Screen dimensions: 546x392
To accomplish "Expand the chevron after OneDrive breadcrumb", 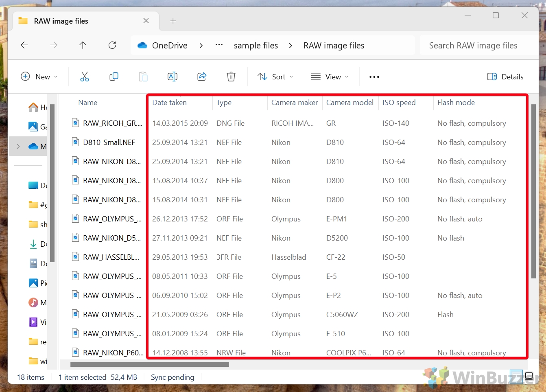I will point(201,45).
